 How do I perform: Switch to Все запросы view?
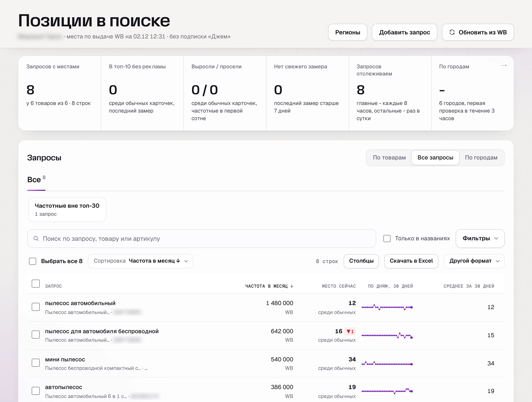(x=435, y=158)
